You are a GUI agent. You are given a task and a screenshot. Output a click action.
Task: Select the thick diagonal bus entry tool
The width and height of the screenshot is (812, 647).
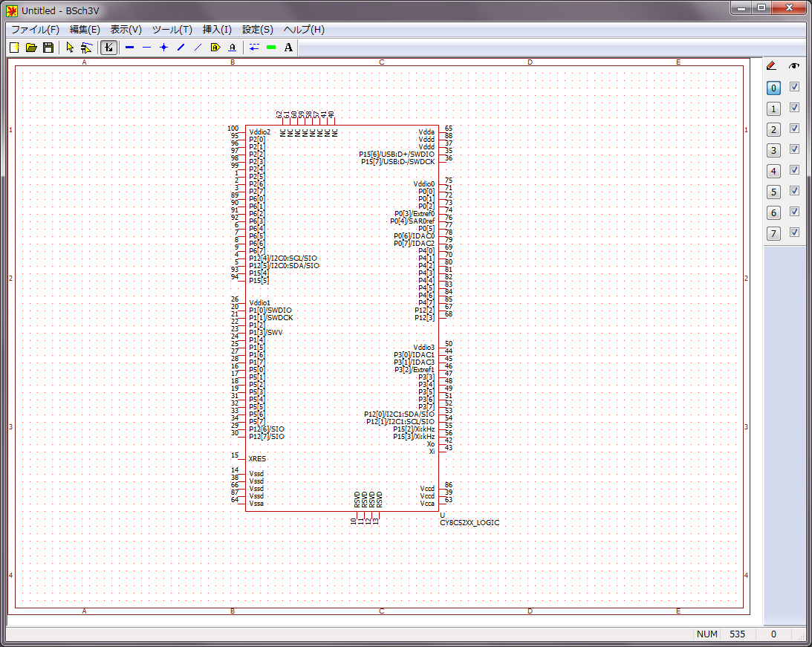coord(181,48)
